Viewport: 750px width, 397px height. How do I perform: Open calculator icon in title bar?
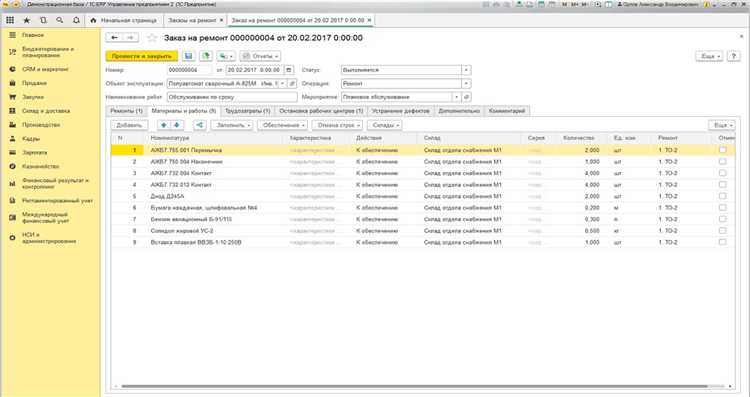541,4
